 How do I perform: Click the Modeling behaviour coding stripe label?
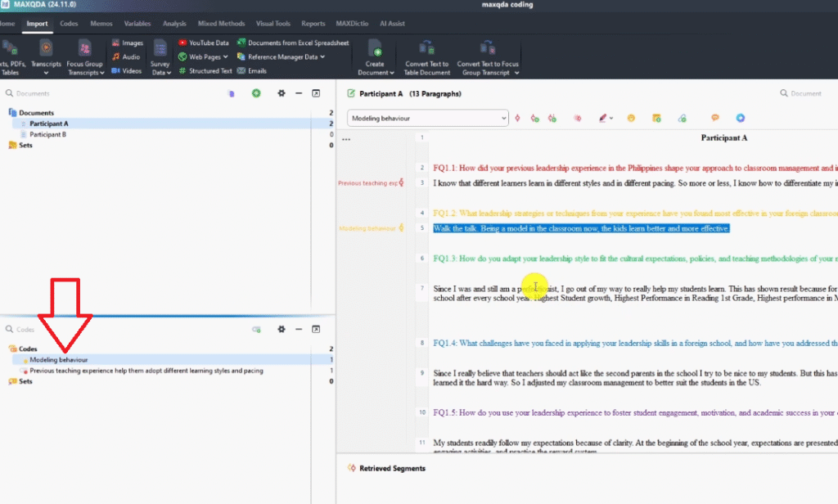click(367, 228)
